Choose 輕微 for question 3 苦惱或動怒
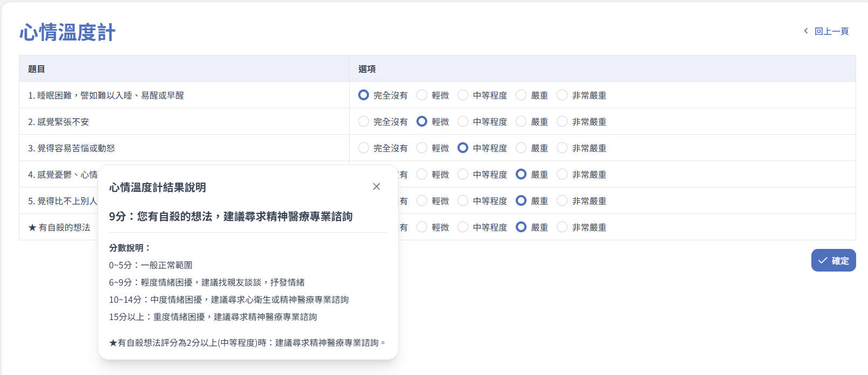Image resolution: width=868 pixels, height=375 pixels. 422,148
